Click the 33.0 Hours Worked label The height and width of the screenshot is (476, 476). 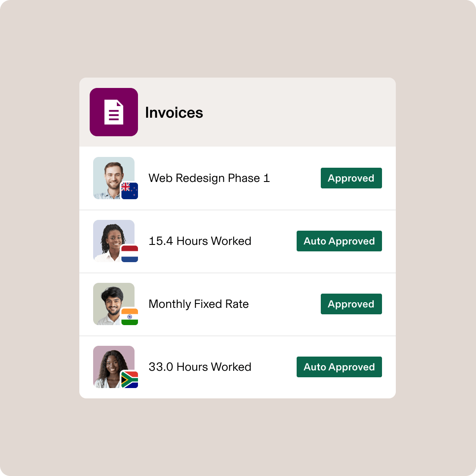click(x=200, y=367)
